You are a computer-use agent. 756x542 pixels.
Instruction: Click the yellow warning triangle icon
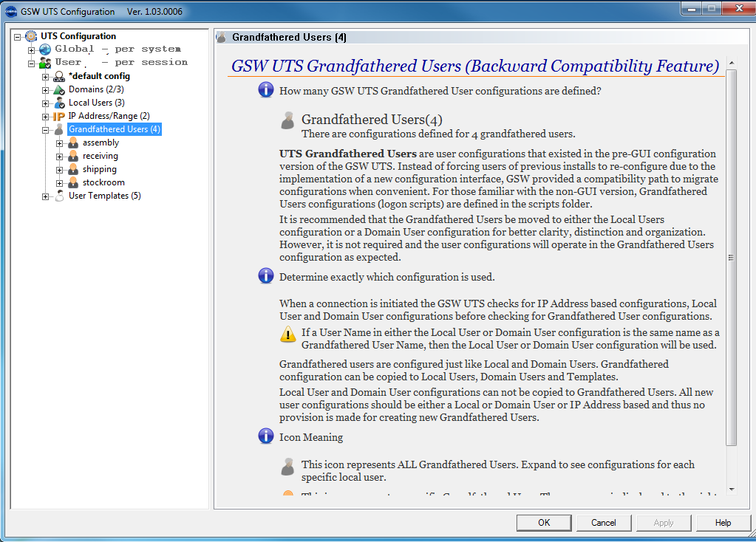(287, 333)
